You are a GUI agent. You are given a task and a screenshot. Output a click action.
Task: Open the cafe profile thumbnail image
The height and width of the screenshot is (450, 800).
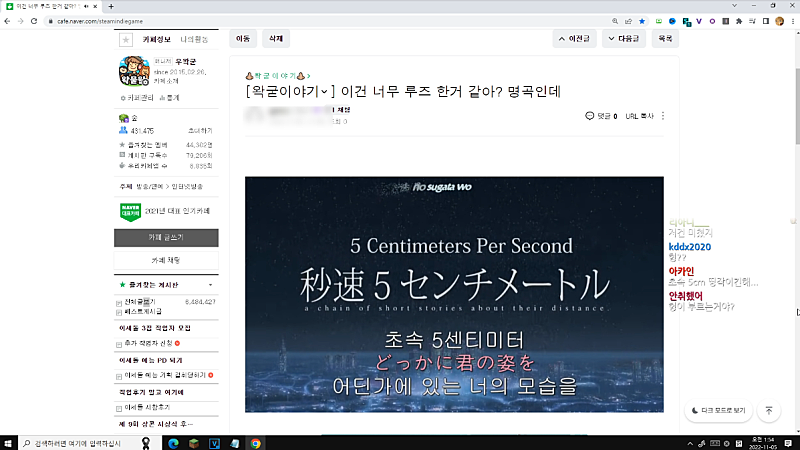point(134,71)
